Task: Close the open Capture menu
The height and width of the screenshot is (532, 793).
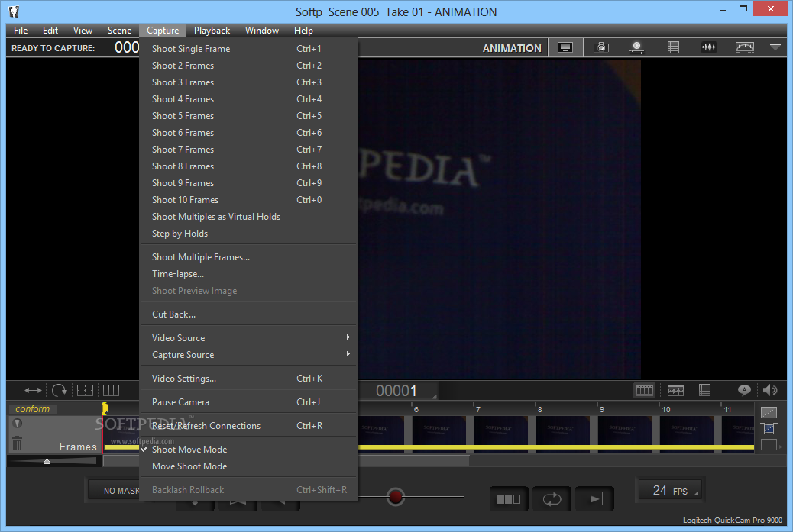Action: 162,31
